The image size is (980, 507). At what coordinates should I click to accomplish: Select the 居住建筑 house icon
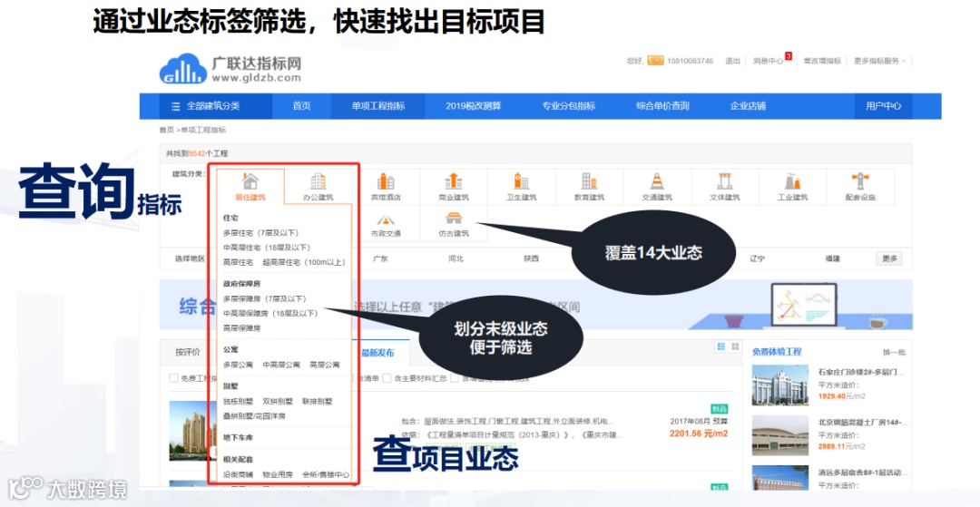pos(250,181)
